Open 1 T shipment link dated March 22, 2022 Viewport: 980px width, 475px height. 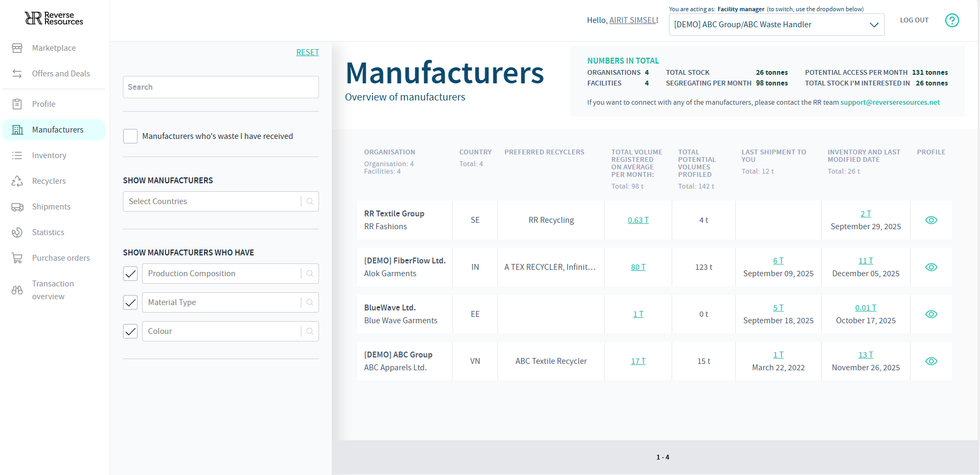[778, 355]
